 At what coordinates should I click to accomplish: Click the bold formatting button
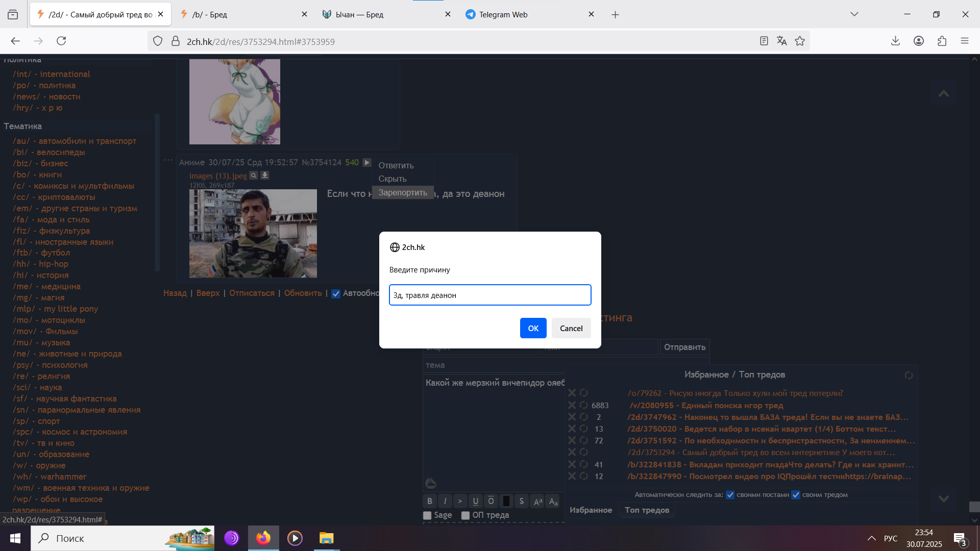430,501
